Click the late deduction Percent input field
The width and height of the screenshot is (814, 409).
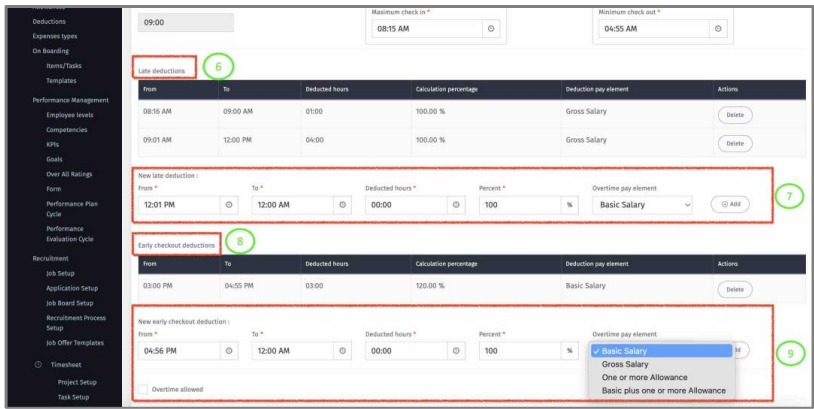[520, 205]
